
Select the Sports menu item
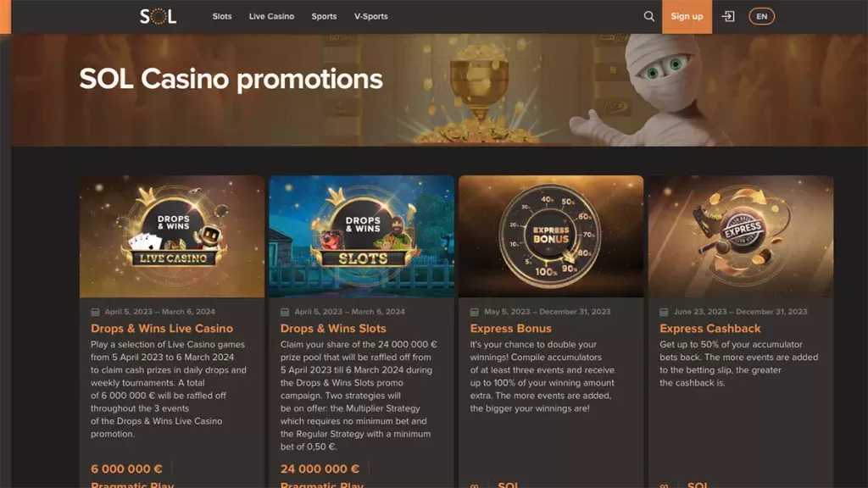[x=324, y=17]
